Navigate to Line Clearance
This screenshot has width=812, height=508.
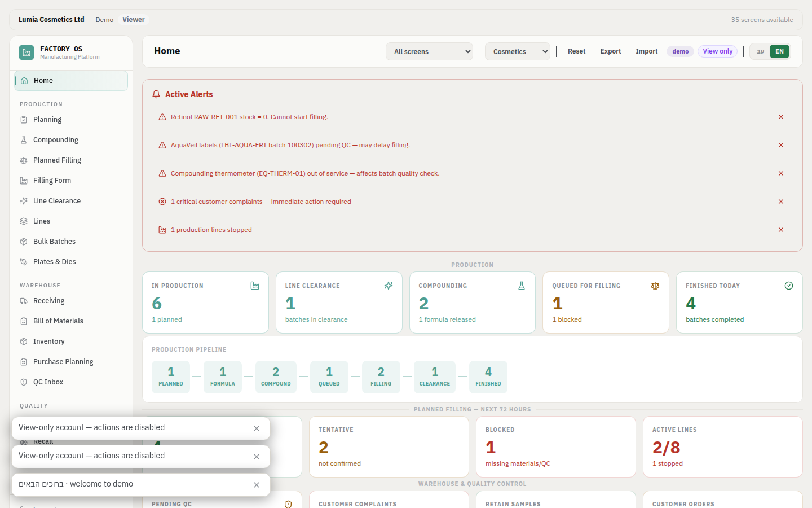pyautogui.click(x=71, y=201)
